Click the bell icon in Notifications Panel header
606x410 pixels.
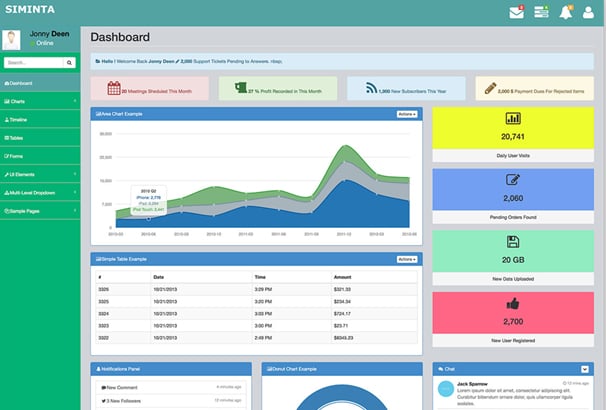(x=98, y=369)
